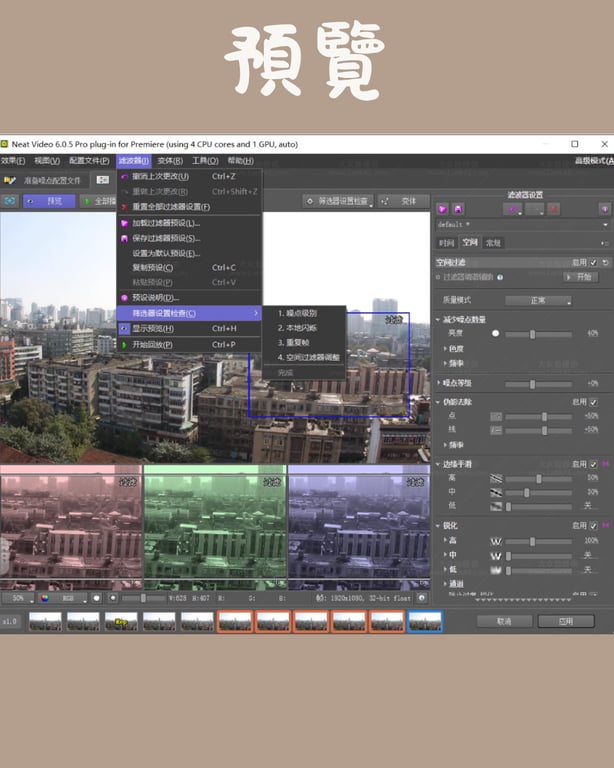Click the white circle icon after the RGB selector

tap(96, 598)
